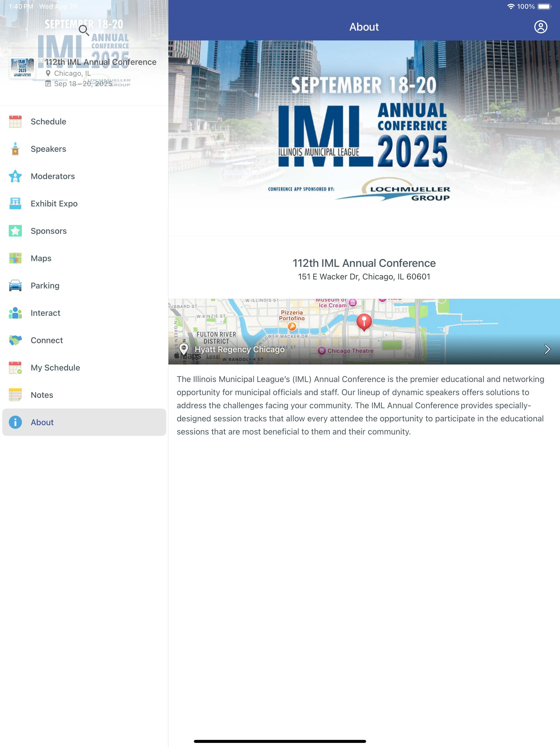View Sponsors page
The width and height of the screenshot is (560, 747).
tap(84, 231)
